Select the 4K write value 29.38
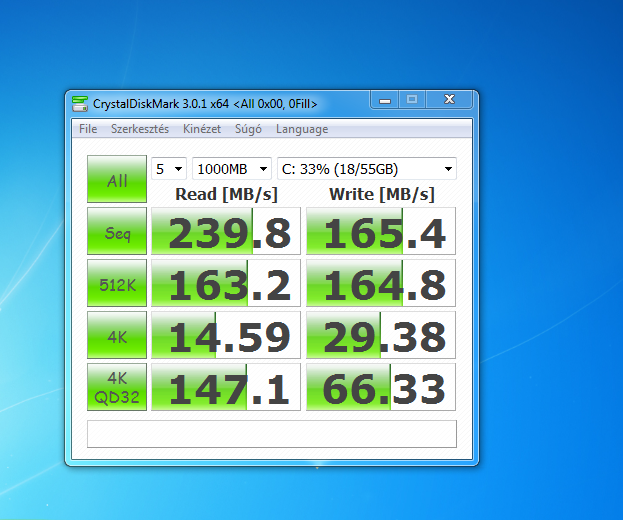 click(381, 335)
